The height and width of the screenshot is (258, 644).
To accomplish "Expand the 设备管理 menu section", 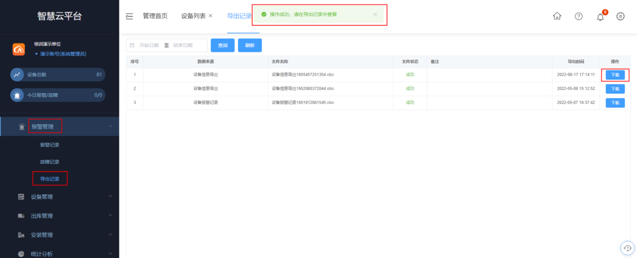I will [x=110, y=196].
